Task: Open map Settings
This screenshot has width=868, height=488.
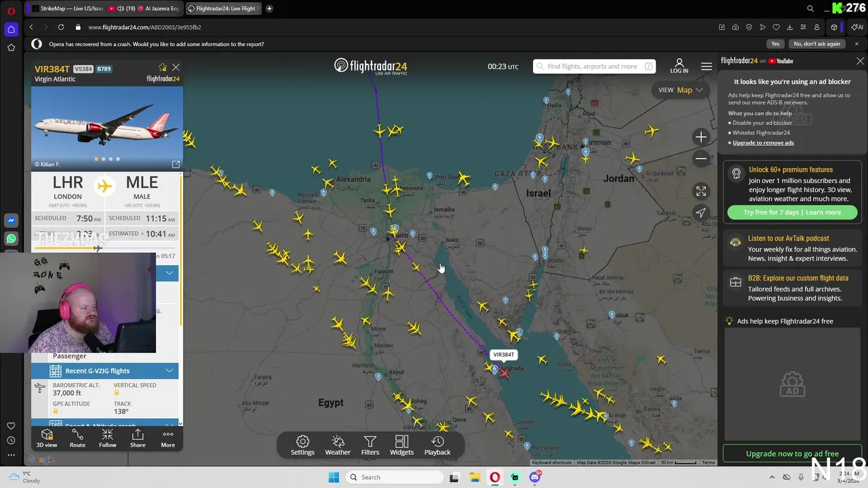Action: click(302, 445)
